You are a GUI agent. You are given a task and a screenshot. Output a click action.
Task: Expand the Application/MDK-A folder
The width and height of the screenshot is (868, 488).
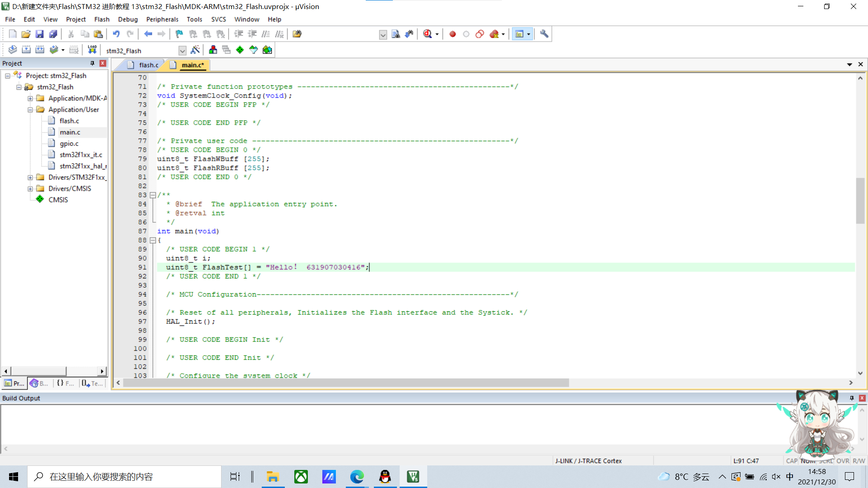[x=30, y=99]
